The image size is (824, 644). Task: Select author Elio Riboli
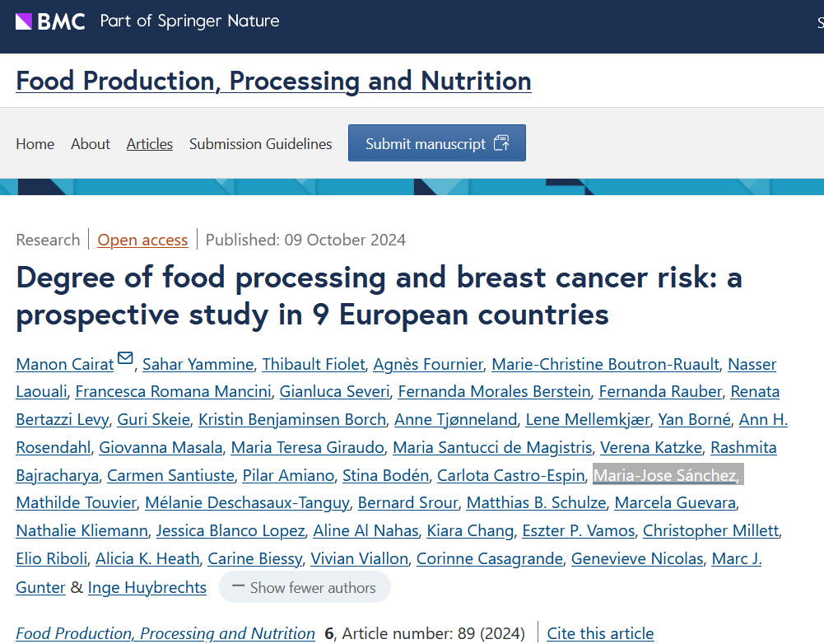[52, 559]
